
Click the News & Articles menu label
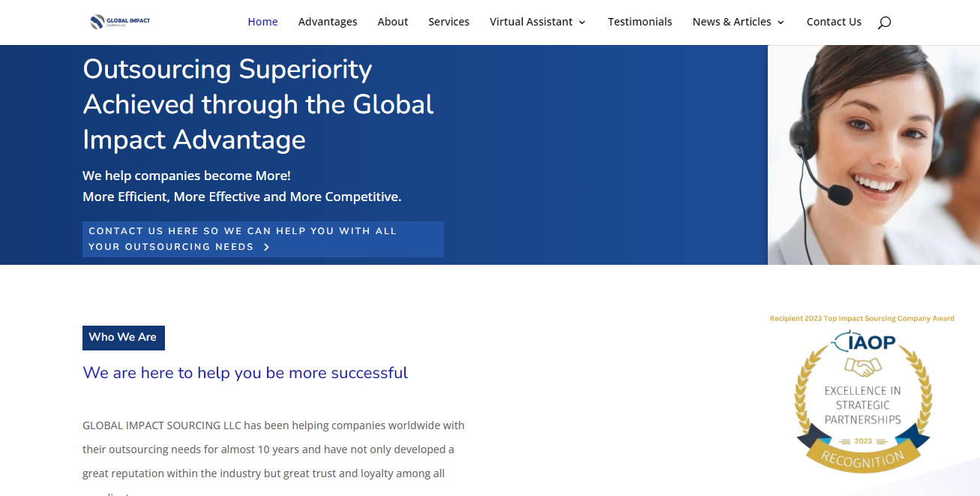point(732,22)
